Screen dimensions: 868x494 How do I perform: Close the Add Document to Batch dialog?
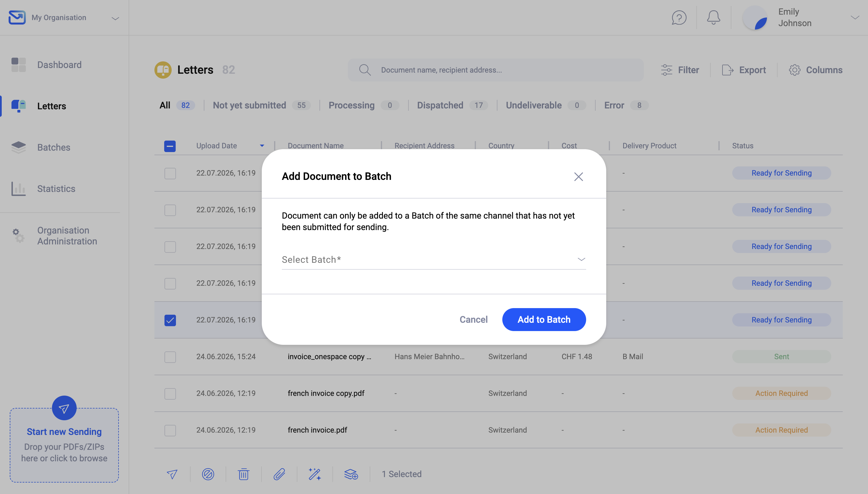point(578,176)
